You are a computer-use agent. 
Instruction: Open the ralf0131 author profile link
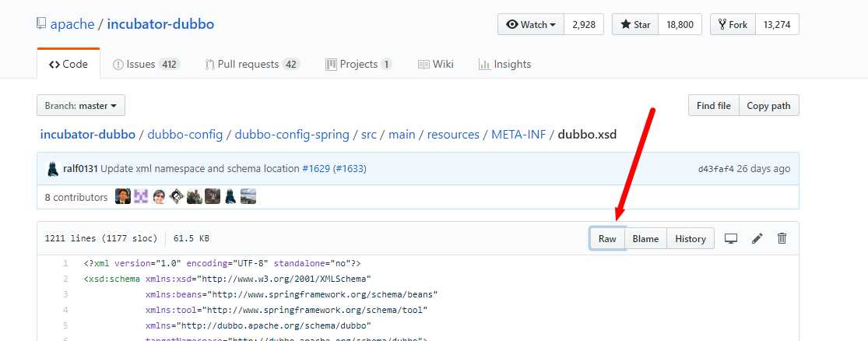tap(81, 169)
